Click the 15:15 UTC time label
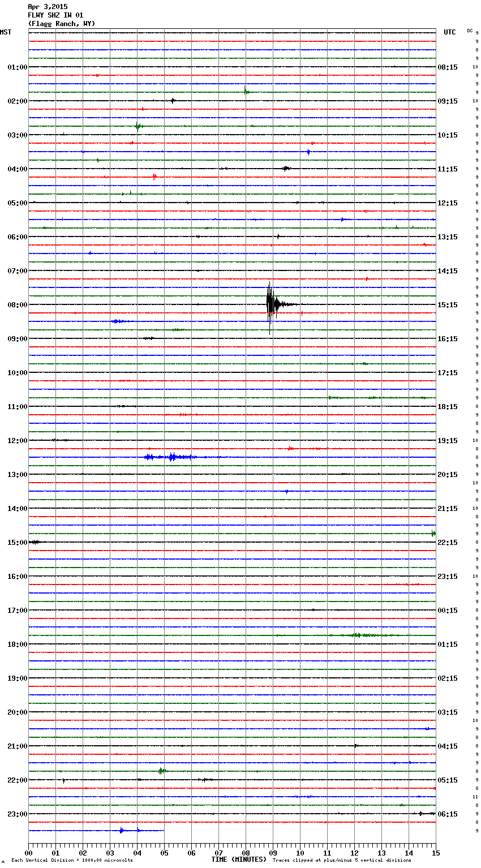Image resolution: width=481 pixels, height=868 pixels. coord(448,305)
